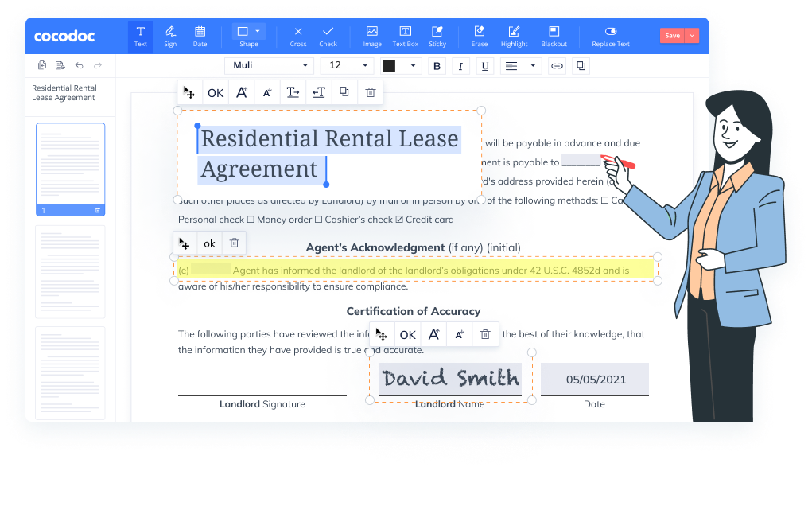Insert an Image from toolbar
This screenshot has width=812, height=510.
pyautogui.click(x=371, y=36)
